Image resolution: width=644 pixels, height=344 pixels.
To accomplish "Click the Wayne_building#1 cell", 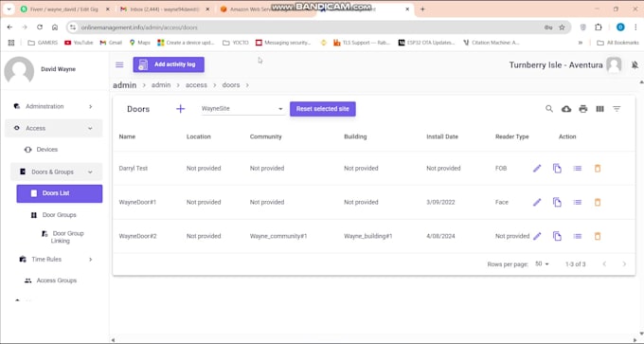I will click(368, 236).
